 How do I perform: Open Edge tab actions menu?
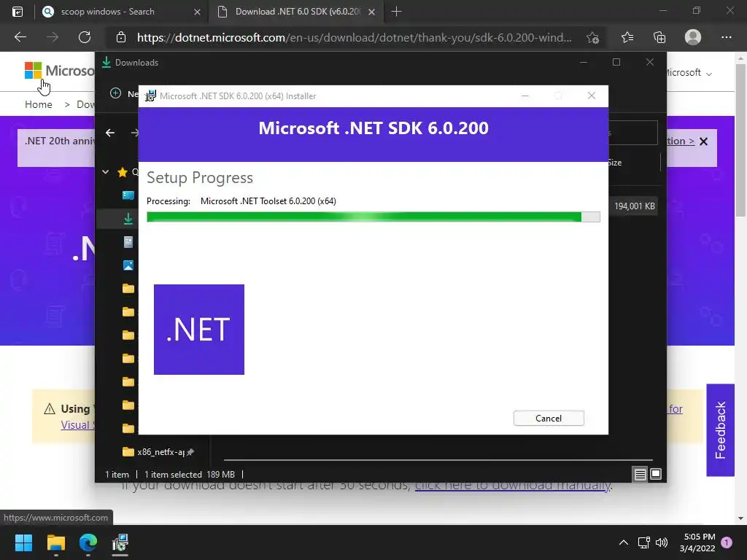(x=18, y=12)
